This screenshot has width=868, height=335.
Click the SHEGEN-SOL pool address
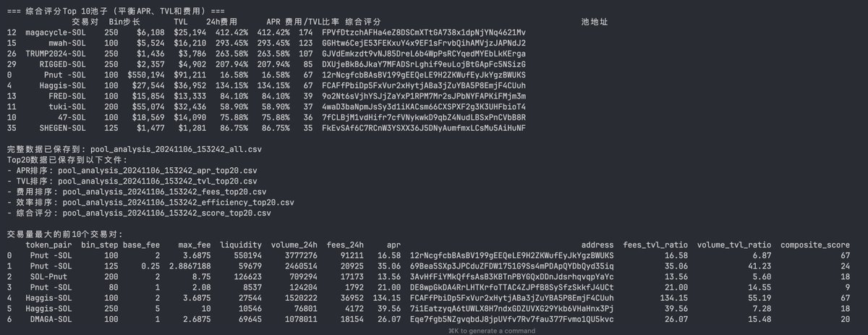coord(424,128)
